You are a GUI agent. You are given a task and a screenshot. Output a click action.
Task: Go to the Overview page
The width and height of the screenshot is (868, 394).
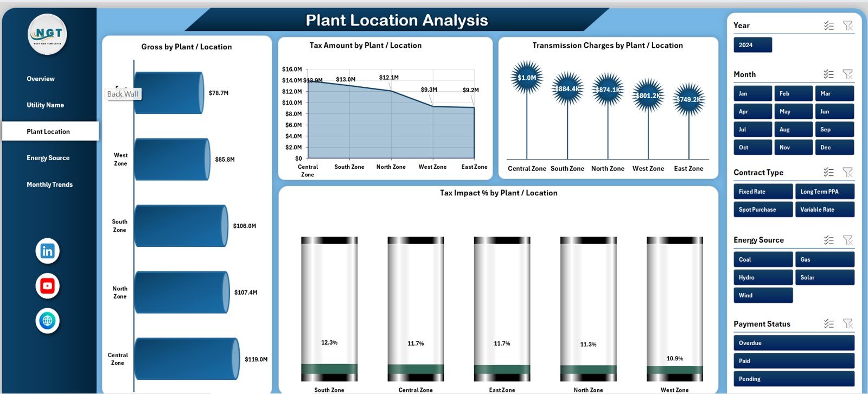click(x=41, y=79)
